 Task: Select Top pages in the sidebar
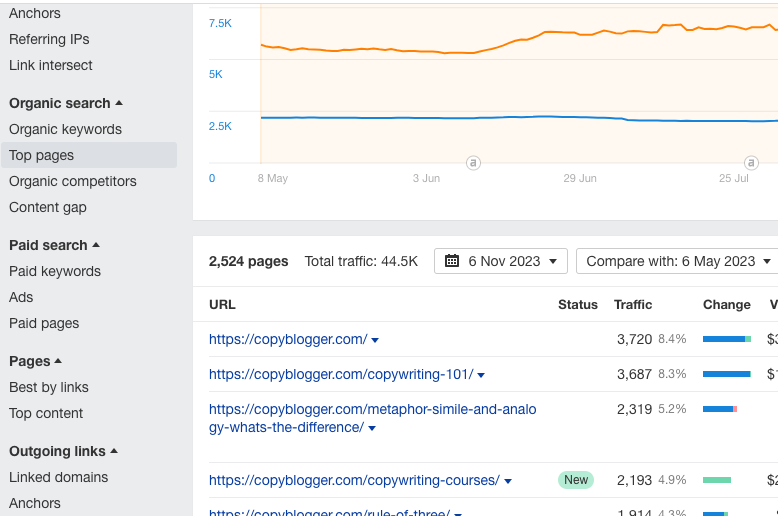[42, 155]
